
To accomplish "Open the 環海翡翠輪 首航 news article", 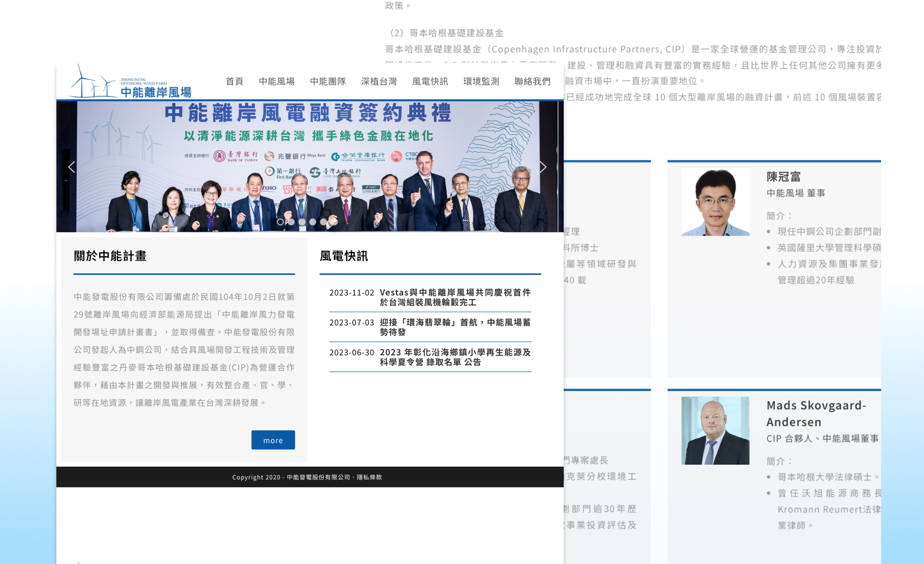I will (455, 327).
